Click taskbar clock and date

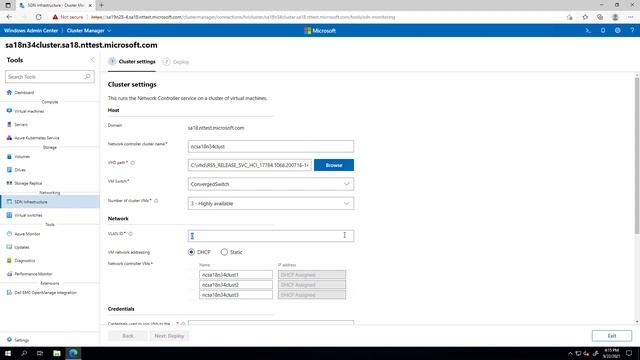611,353
